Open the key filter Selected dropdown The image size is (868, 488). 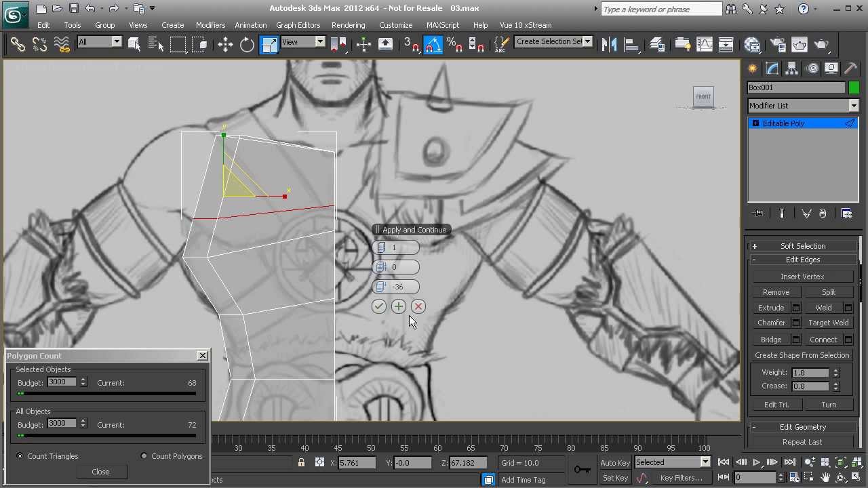(672, 462)
